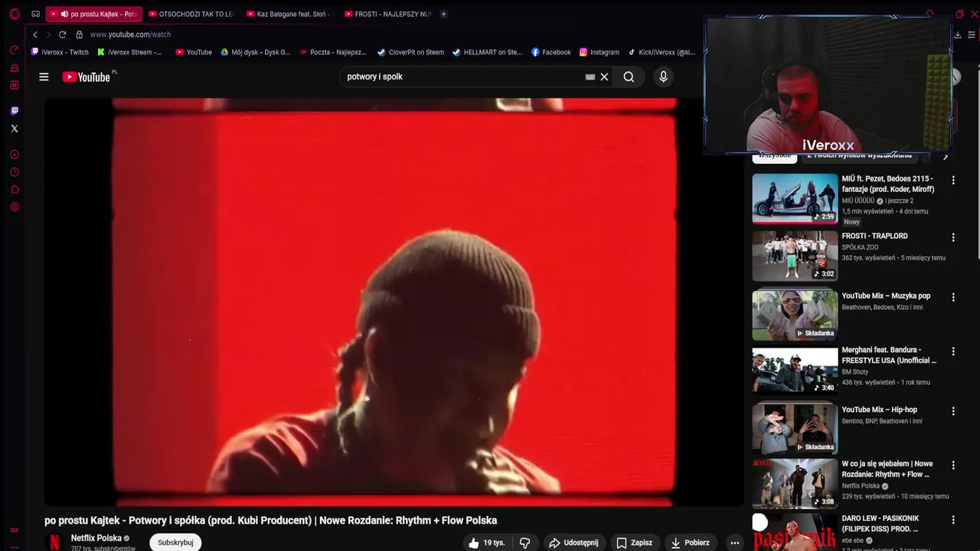Screen dimensions: 980x551
Task: Open Poczta bookmark
Action: pyautogui.click(x=333, y=52)
